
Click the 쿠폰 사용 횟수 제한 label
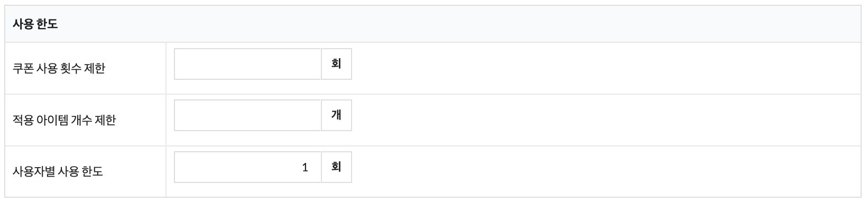click(59, 68)
